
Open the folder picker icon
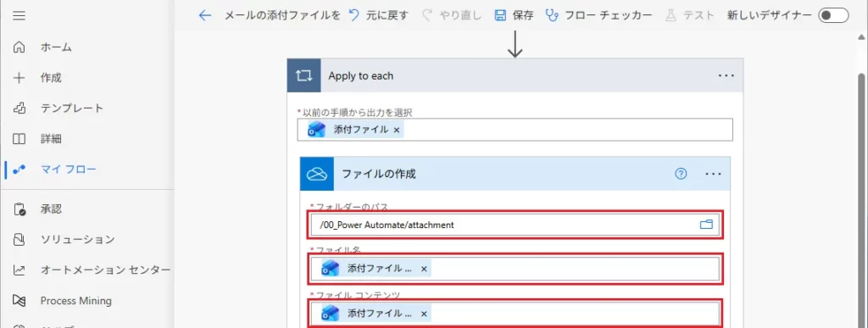706,225
